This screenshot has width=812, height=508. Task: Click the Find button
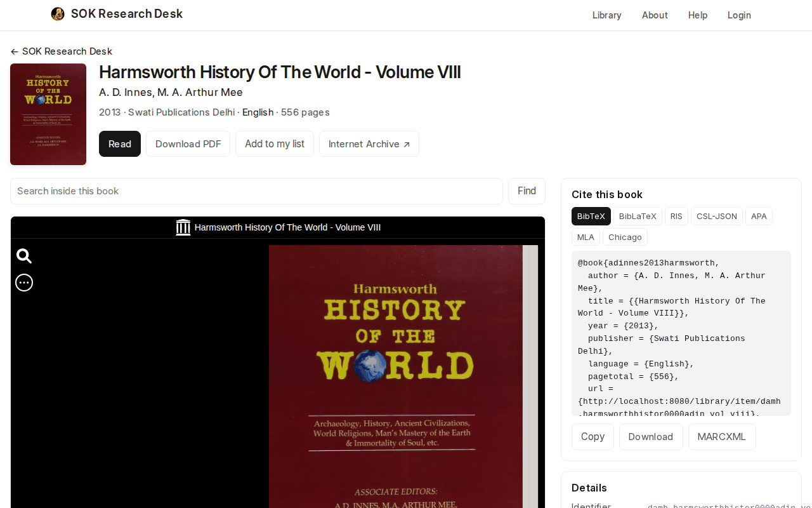527,191
